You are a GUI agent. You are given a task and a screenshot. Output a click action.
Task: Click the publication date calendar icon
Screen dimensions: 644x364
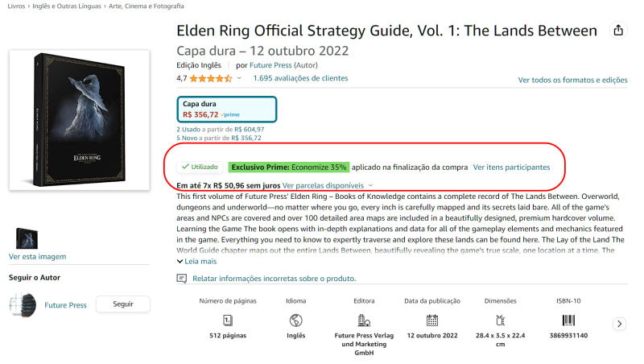(x=431, y=321)
